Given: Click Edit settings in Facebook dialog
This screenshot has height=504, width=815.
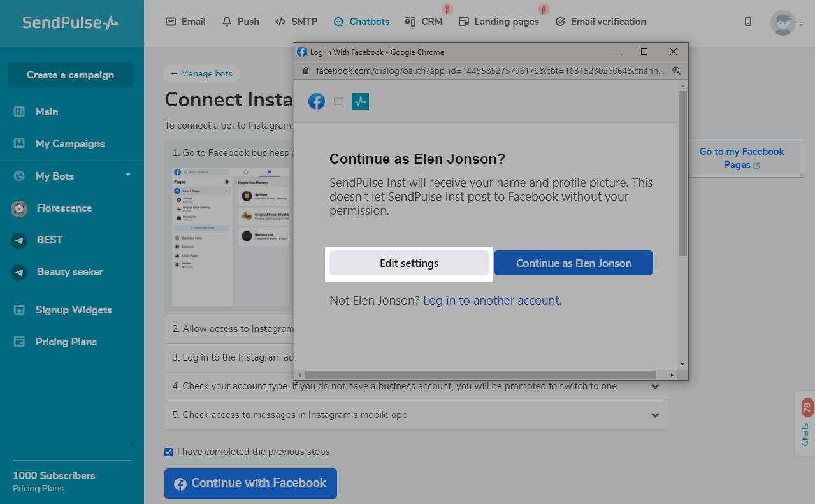Looking at the screenshot, I should pyautogui.click(x=409, y=263).
